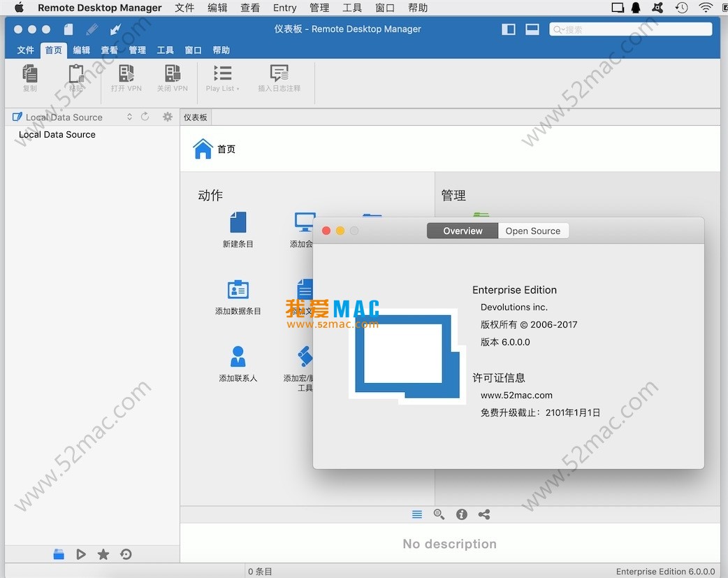Open the 管理 ribbon tab

[x=138, y=50]
